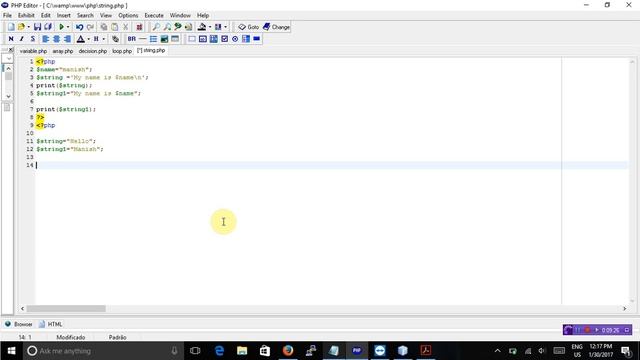Save the file with the floppy icon
Image resolution: width=640 pixels, height=360 pixels.
37,27
